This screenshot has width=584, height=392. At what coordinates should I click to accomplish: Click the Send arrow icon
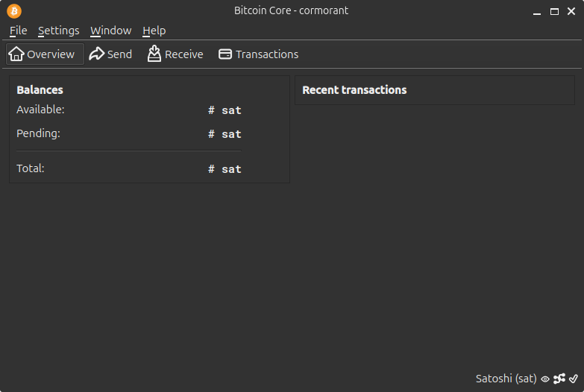tap(97, 54)
